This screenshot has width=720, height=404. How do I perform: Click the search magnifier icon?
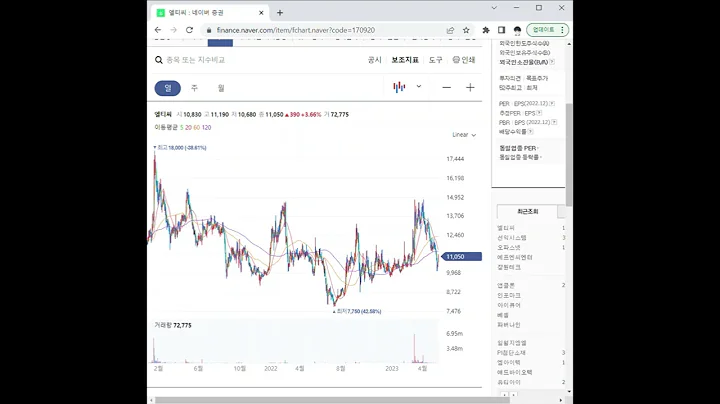[159, 60]
